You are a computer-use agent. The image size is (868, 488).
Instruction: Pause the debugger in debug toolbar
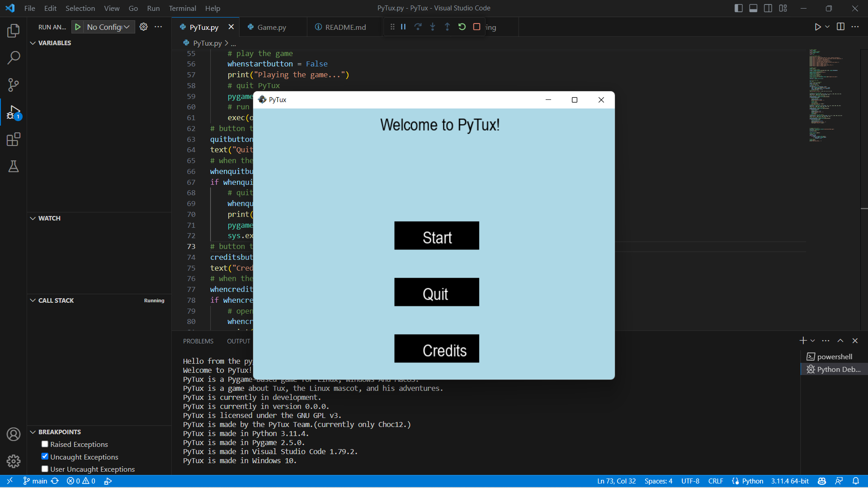(403, 27)
